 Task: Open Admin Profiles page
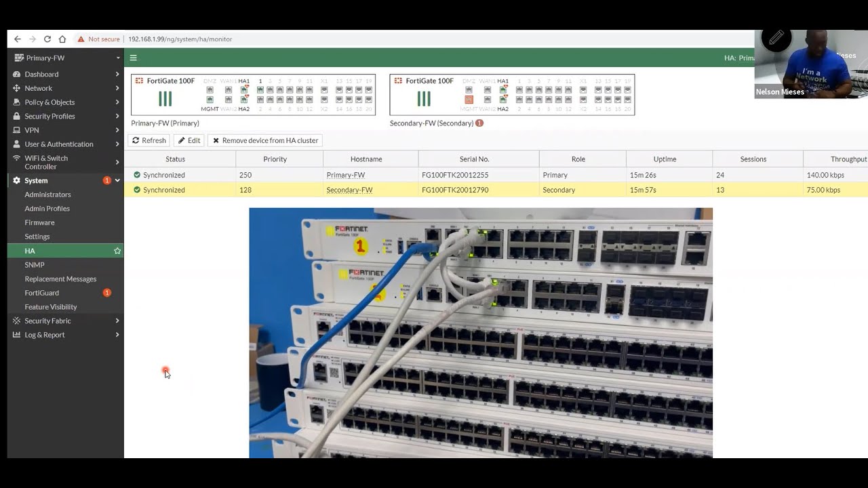tap(66, 208)
